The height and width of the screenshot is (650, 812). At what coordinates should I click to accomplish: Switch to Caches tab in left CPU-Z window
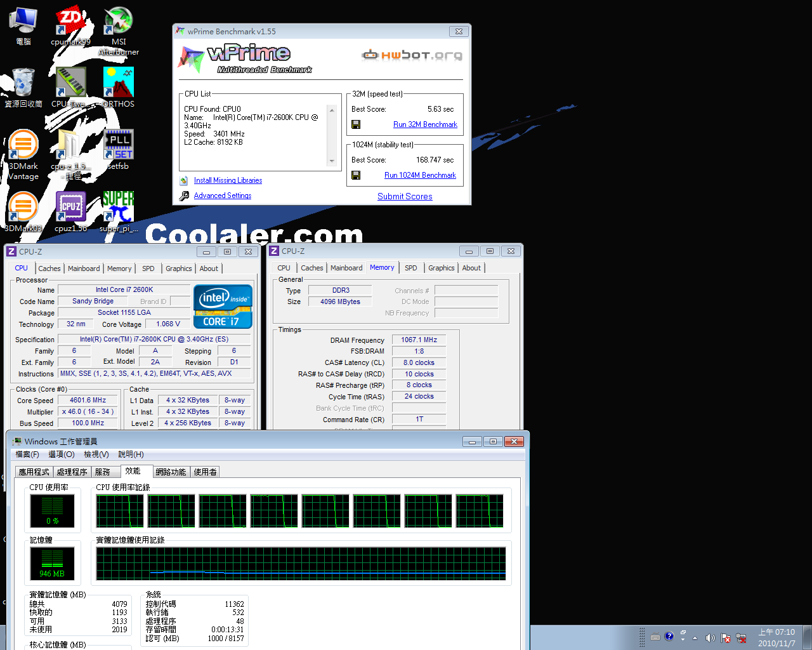click(x=49, y=269)
